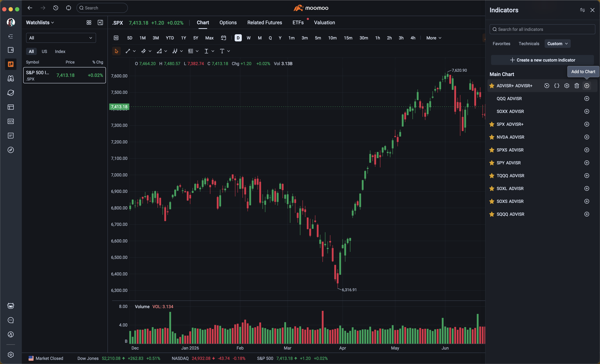Expand wave pattern tool options arrow
The image size is (600, 364).
[181, 51]
